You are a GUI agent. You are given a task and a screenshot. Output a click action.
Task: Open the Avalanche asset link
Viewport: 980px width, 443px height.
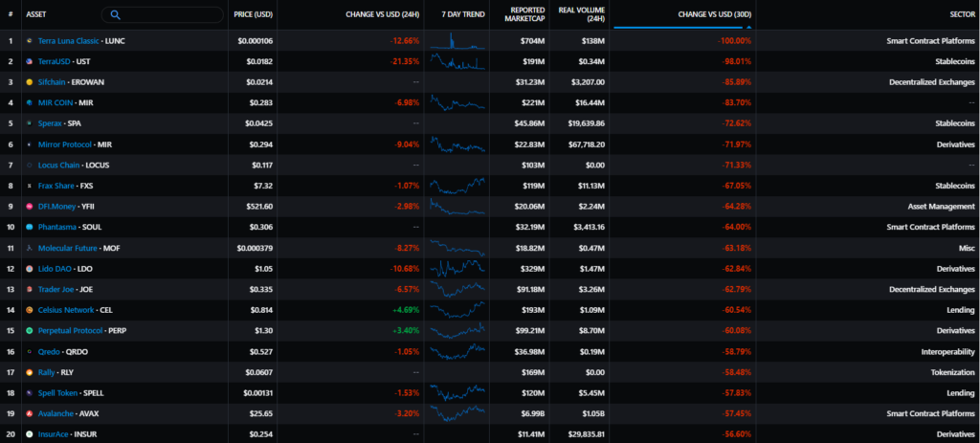(55, 413)
